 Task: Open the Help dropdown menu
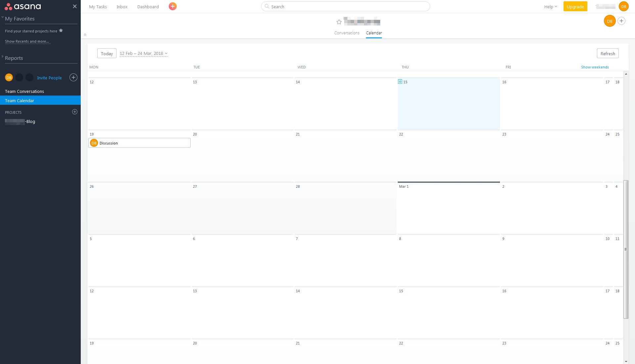point(551,7)
